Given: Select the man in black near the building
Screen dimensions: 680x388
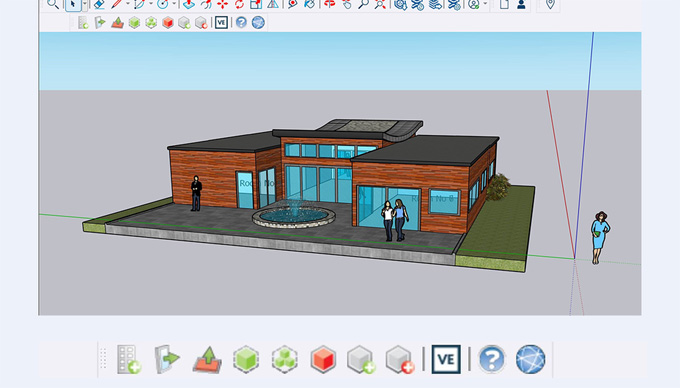Looking at the screenshot, I should point(196,193).
